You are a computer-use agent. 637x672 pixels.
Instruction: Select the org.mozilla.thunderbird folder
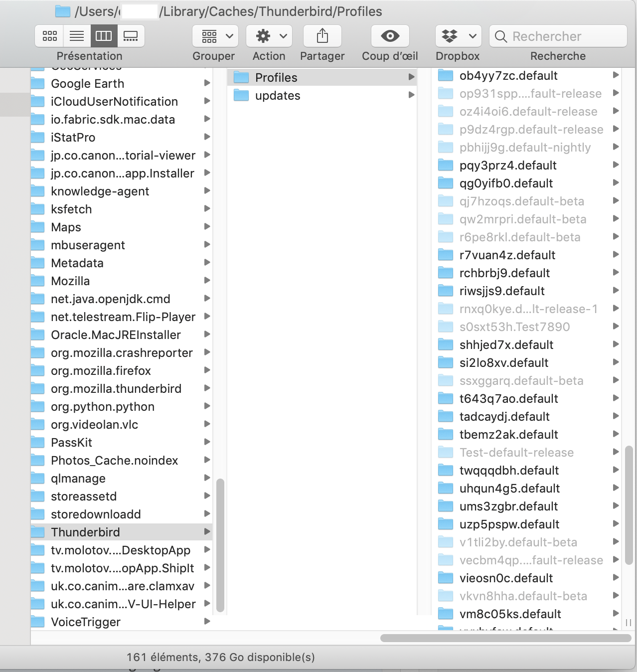point(122,388)
